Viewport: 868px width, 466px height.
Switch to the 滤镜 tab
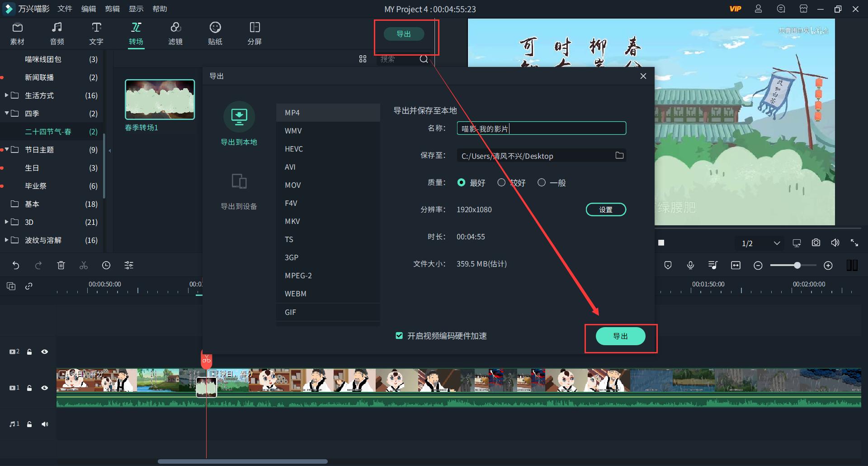176,33
